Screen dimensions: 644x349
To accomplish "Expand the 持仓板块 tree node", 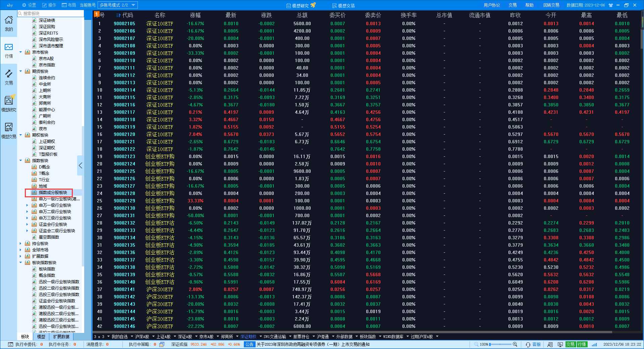I will tap(21, 244).
